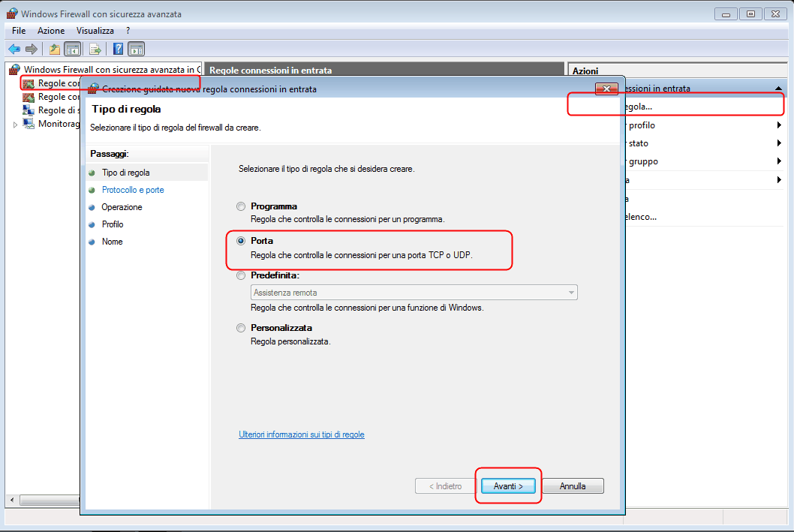Click the 'Profilo' wizard step
This screenshot has height=532, width=794.
[113, 224]
